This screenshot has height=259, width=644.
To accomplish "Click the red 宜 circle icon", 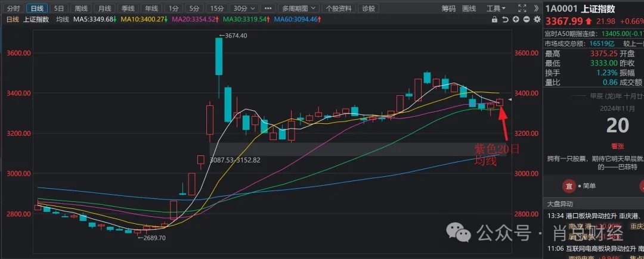I will [x=569, y=186].
